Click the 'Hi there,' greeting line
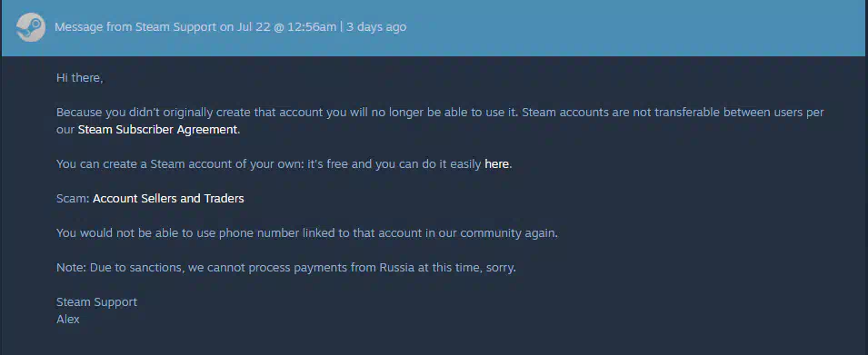This screenshot has width=868, height=355. point(80,78)
